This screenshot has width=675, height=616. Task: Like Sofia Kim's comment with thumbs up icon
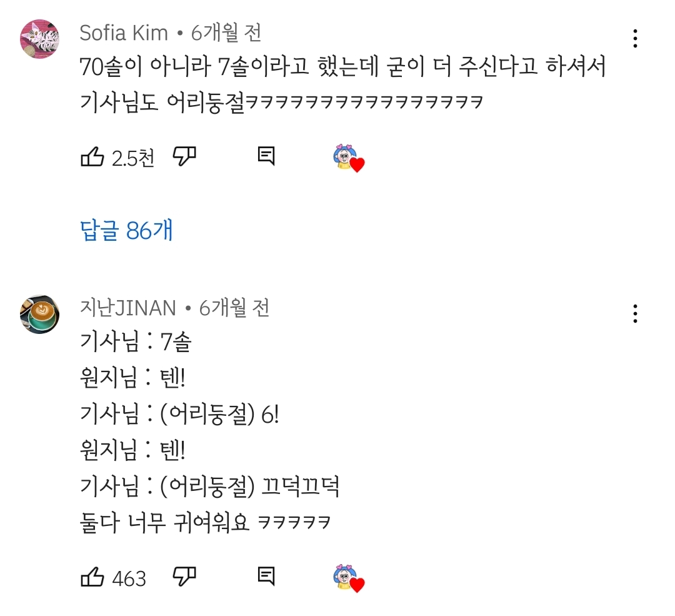pos(91,156)
